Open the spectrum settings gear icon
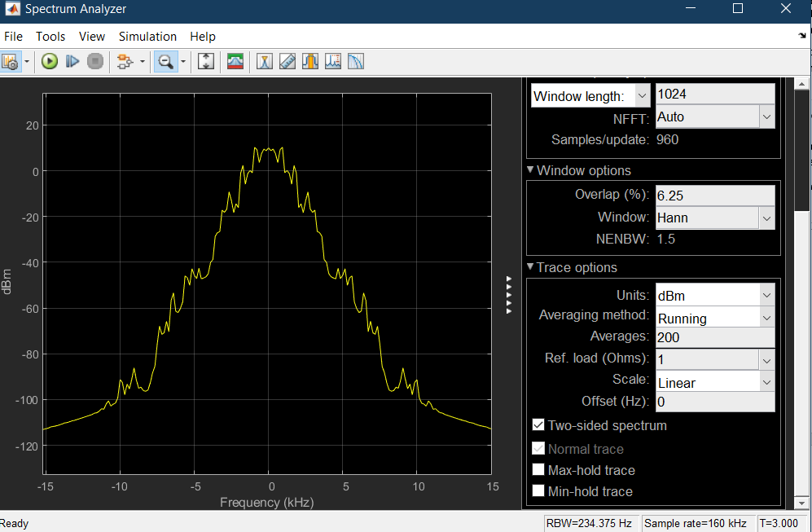This screenshot has height=532, width=812. point(10,61)
